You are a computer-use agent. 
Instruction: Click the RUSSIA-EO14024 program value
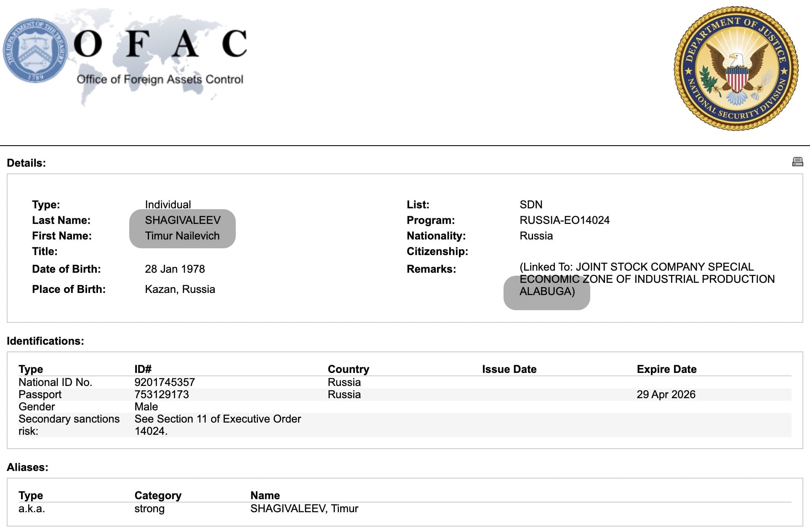pyautogui.click(x=565, y=220)
